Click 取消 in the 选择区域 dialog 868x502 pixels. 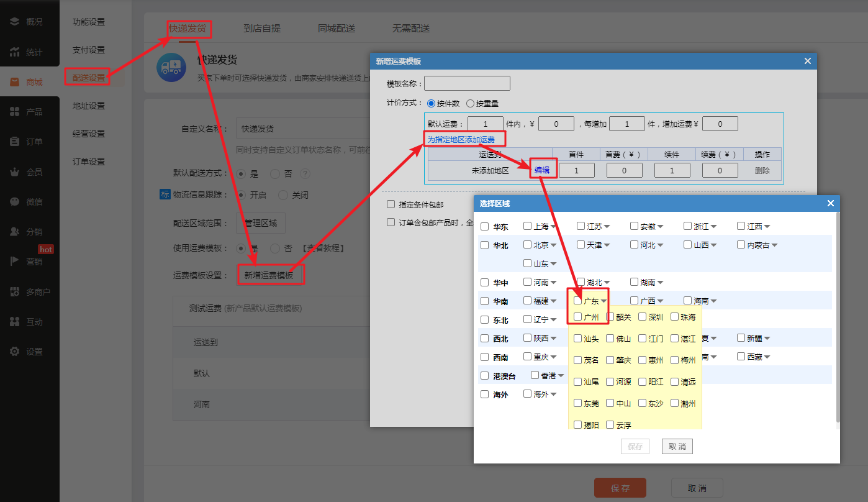point(677,447)
